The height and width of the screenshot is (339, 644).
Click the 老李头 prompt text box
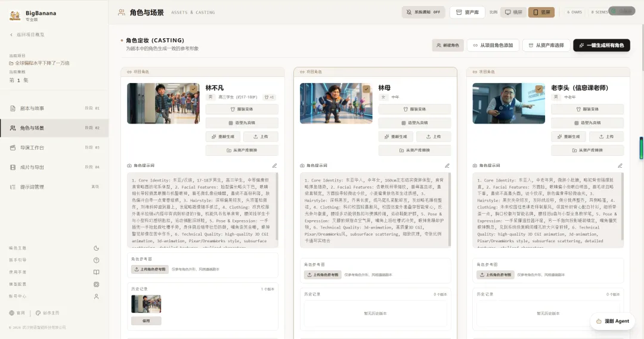549,211
